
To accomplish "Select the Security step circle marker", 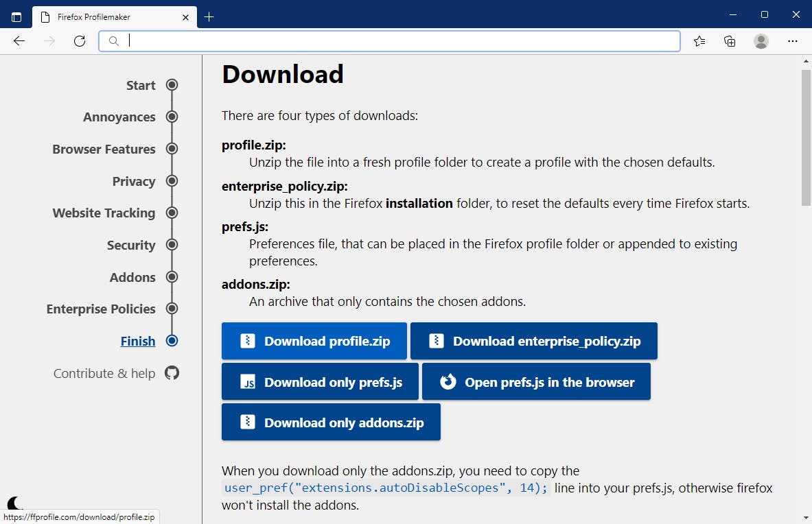I will pyautogui.click(x=172, y=245).
